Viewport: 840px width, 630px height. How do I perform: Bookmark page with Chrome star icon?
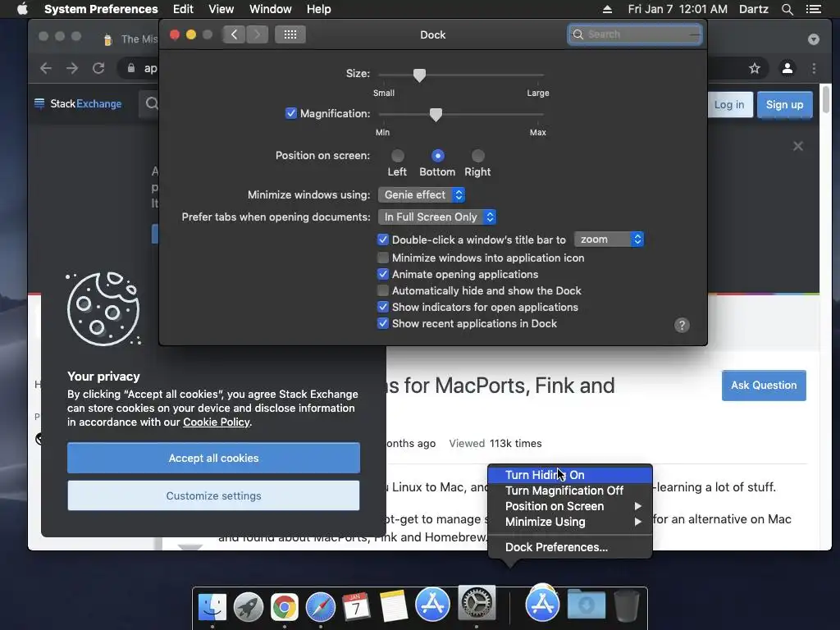point(755,68)
